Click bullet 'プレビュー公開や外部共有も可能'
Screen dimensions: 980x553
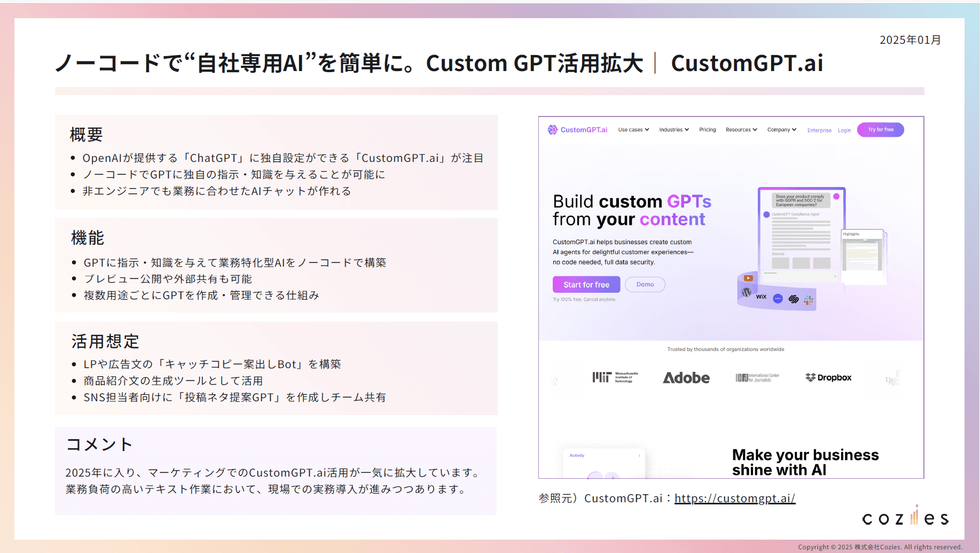[x=168, y=279]
